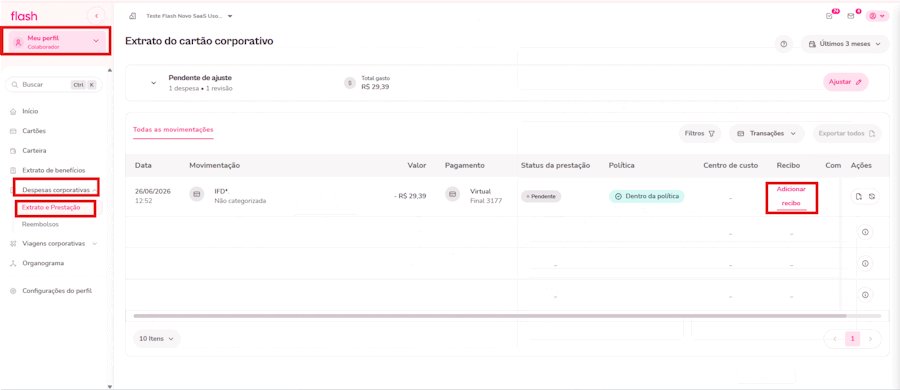Open Cartões from the sidebar card icon

click(13, 131)
